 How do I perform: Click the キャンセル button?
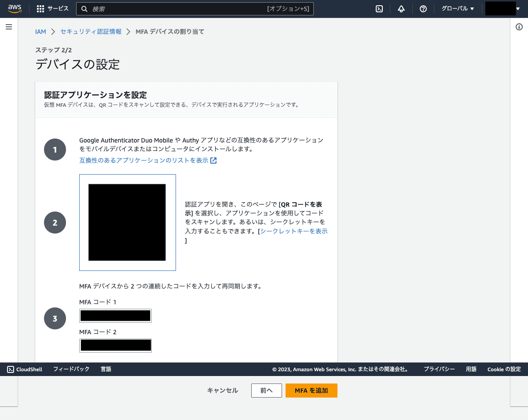point(223,391)
